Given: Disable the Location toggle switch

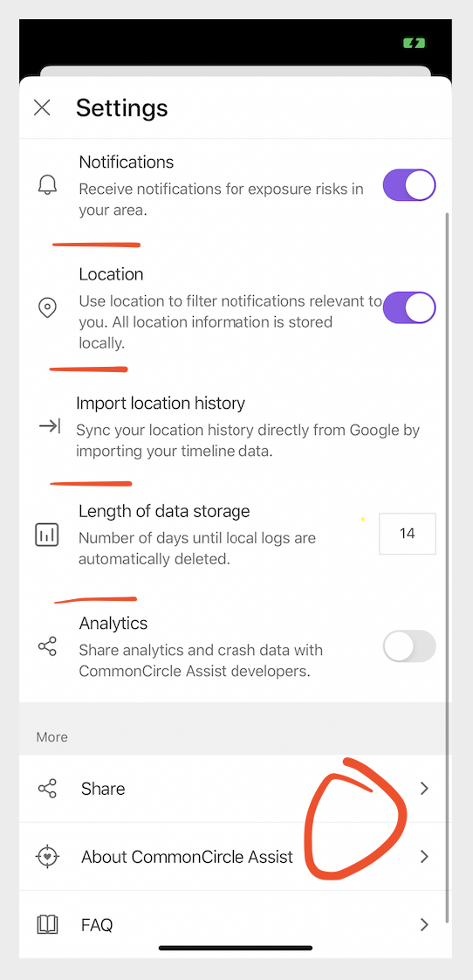Looking at the screenshot, I should (409, 307).
